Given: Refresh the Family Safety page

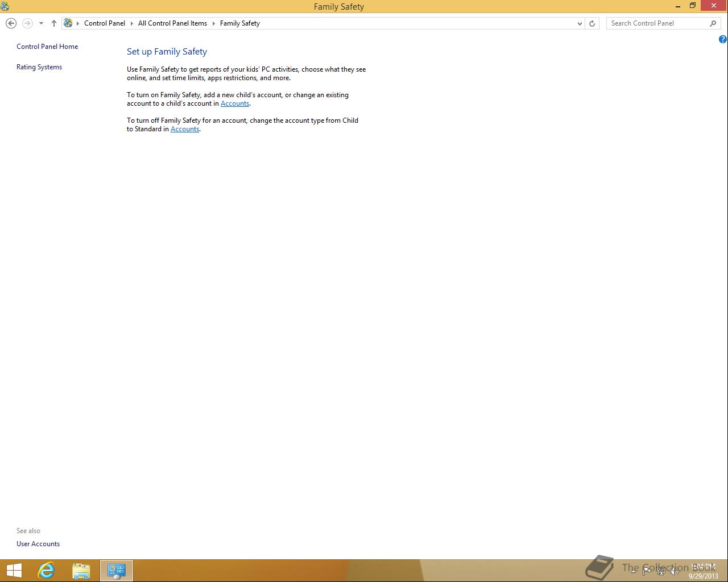Looking at the screenshot, I should 592,23.
